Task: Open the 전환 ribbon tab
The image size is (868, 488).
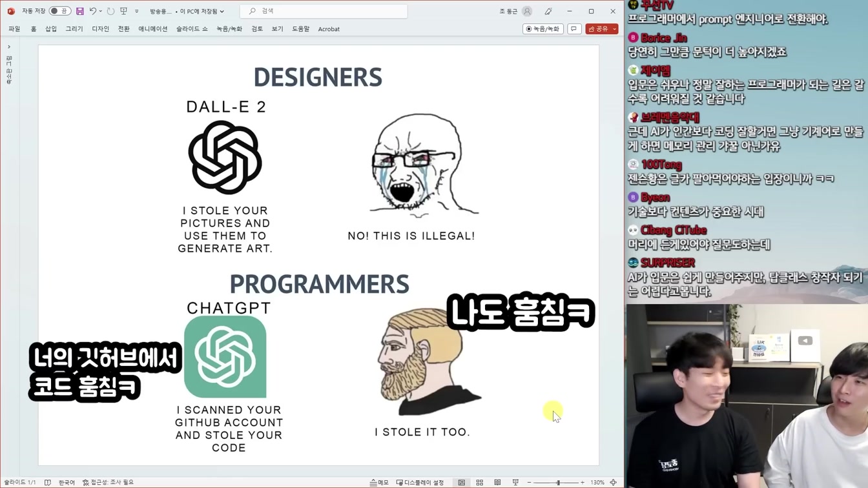Action: point(124,29)
